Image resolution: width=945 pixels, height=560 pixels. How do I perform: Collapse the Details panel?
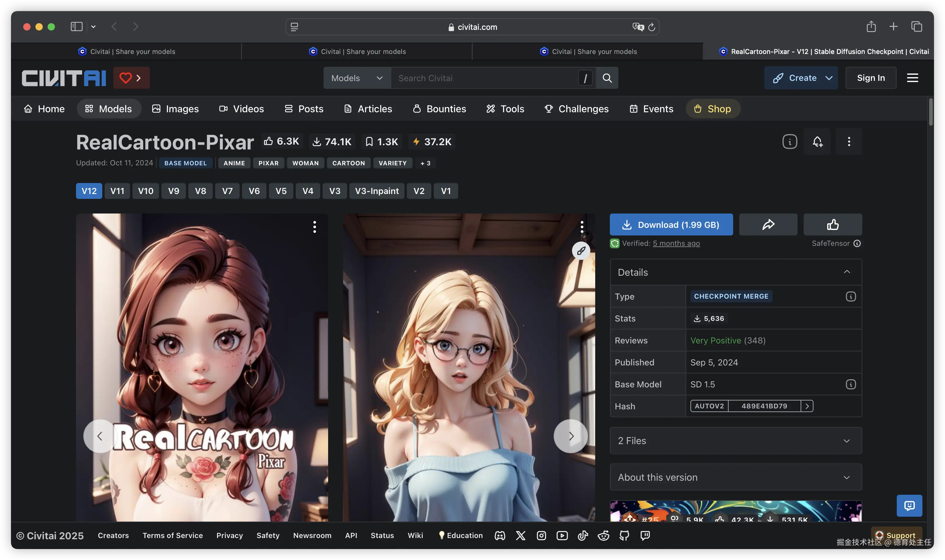847,272
